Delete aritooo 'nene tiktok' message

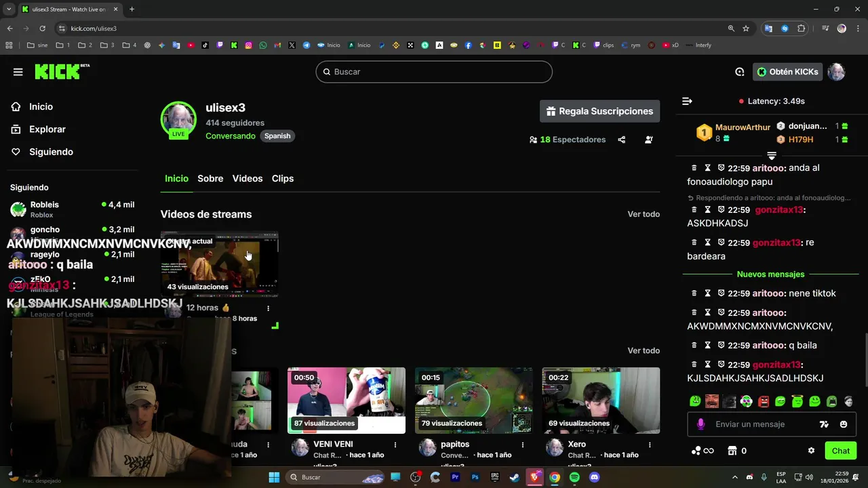click(x=694, y=293)
